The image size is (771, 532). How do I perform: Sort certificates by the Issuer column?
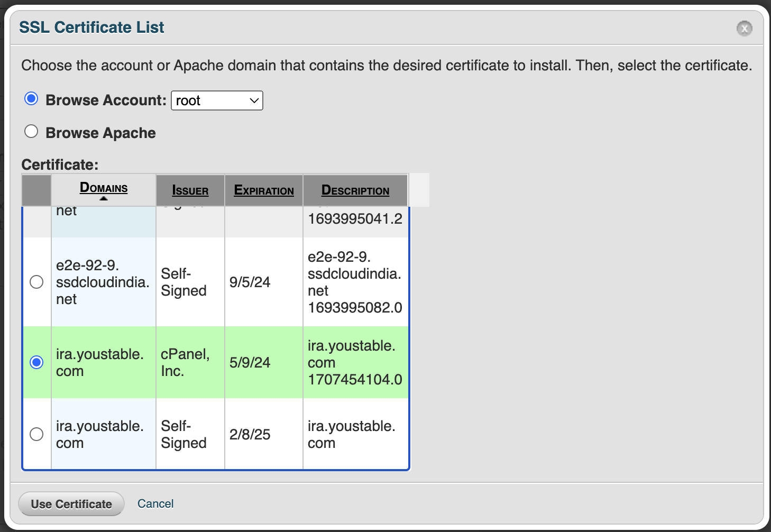click(190, 190)
